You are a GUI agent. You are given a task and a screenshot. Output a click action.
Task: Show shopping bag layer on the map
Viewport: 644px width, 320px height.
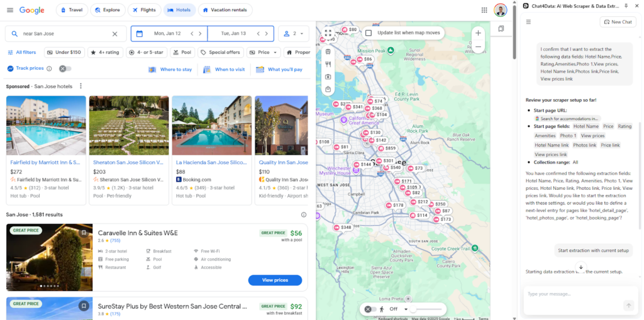328,89
